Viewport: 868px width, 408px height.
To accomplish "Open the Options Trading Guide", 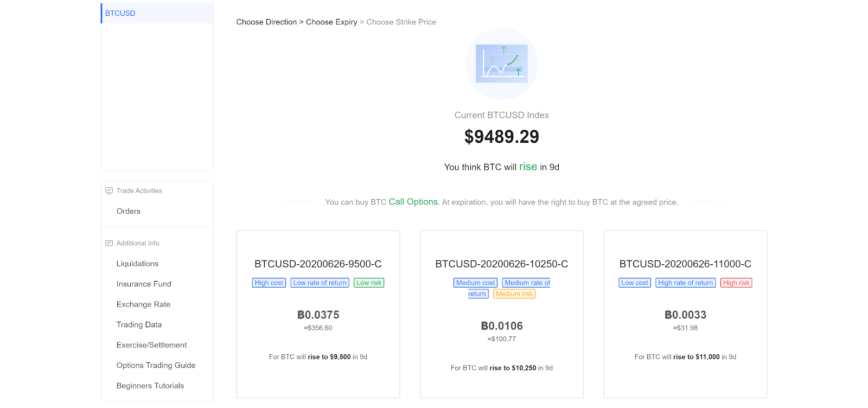I will coord(156,365).
